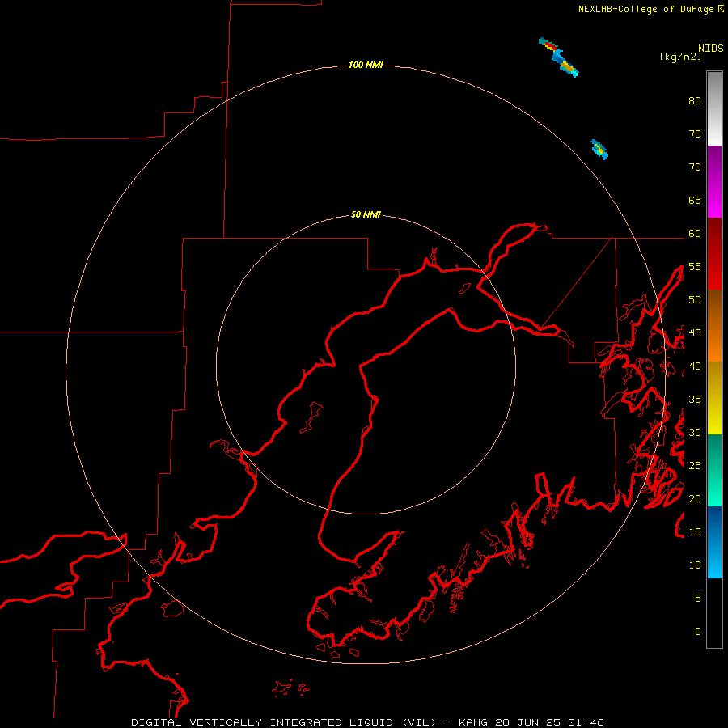Image resolution: width=728 pixels, height=728 pixels.
Task: Click the 0 value on the color scale
Action: point(698,632)
